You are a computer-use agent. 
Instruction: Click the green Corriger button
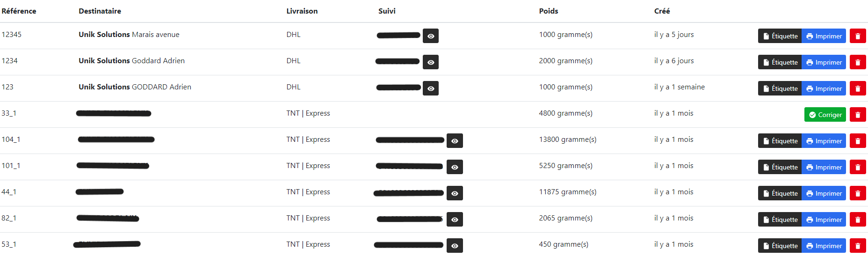coord(825,115)
